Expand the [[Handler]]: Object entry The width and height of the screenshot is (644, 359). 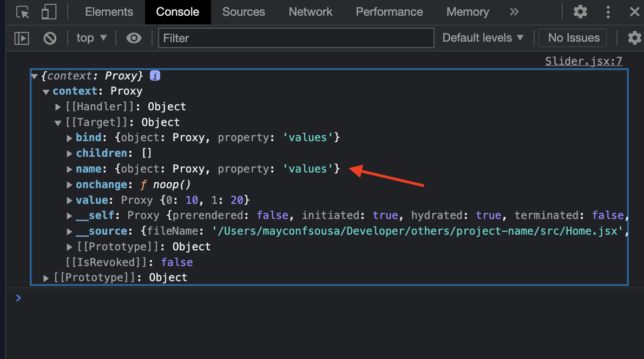pos(58,107)
